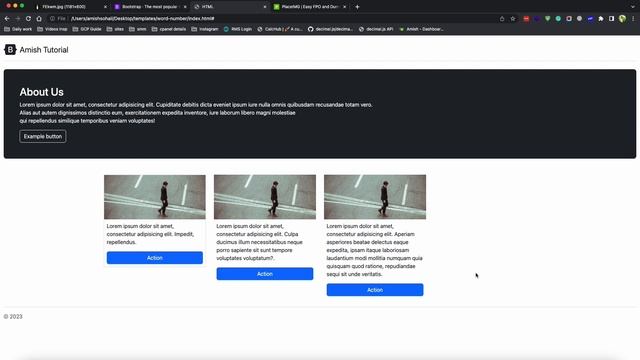Viewport: 640px width, 360px height.
Task: Open the smm bookmark folder
Action: (138, 29)
